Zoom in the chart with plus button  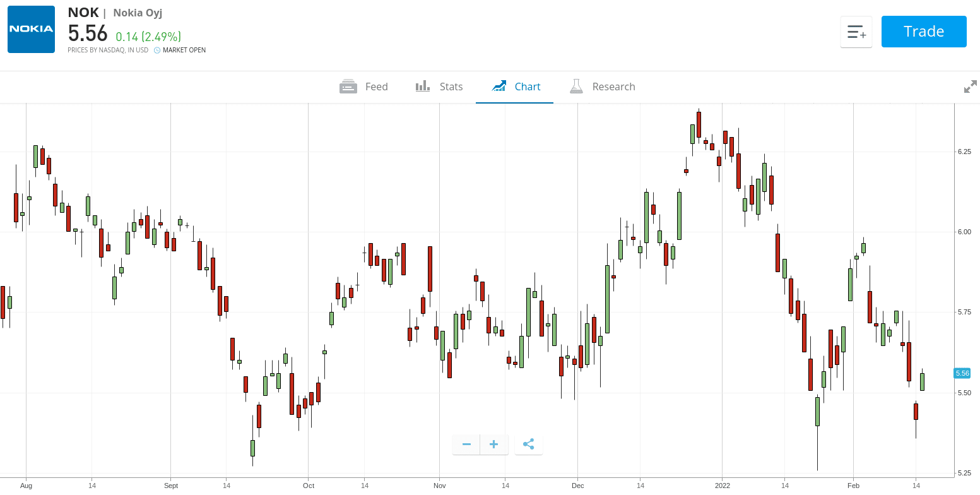(x=494, y=444)
